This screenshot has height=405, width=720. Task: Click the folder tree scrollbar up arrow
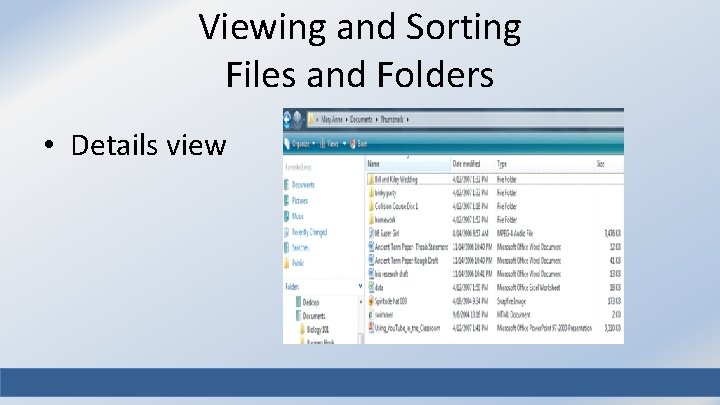(360, 302)
